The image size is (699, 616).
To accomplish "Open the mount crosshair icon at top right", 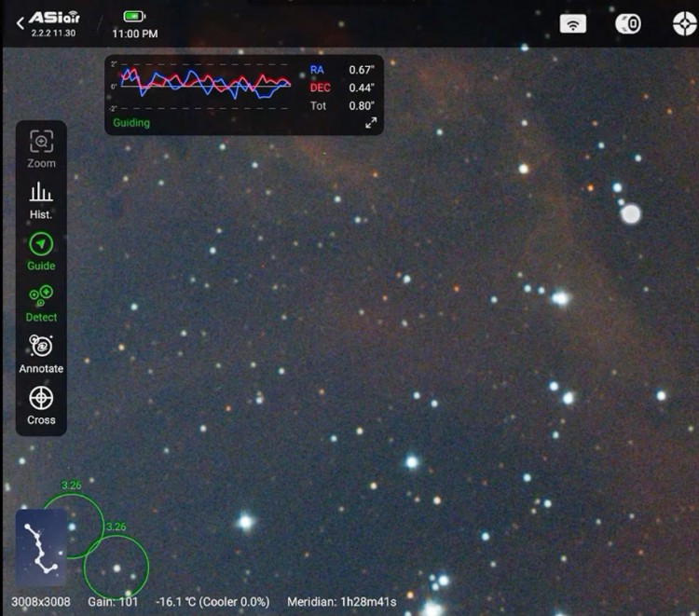I will (x=685, y=23).
